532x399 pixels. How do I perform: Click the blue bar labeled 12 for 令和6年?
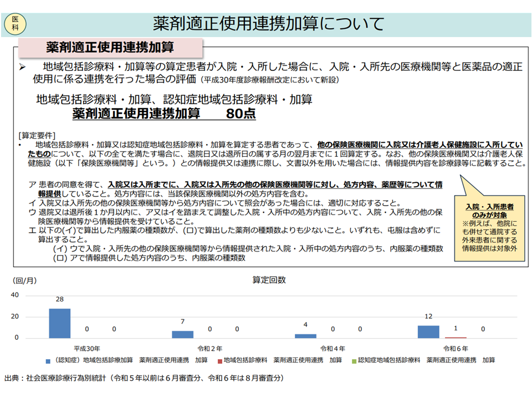428,331
